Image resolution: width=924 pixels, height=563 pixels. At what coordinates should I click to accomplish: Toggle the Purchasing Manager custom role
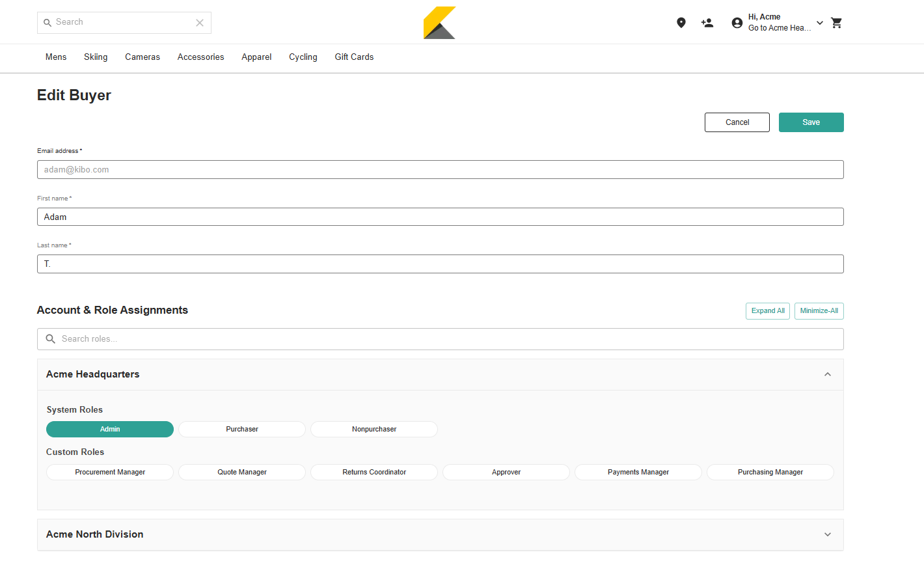coord(770,472)
